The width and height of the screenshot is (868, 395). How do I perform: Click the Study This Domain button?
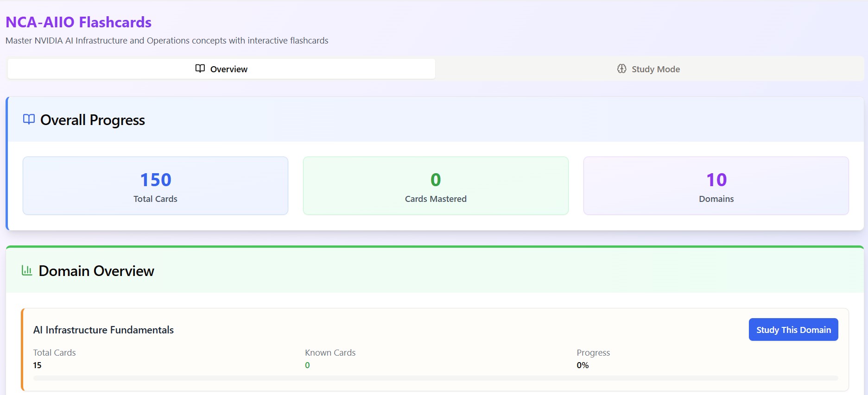793,330
